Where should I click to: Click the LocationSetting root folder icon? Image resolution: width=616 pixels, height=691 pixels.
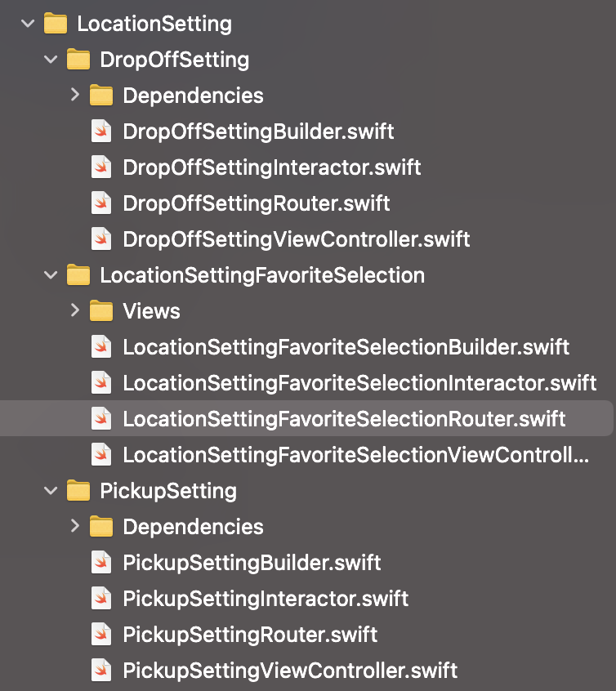(56, 24)
